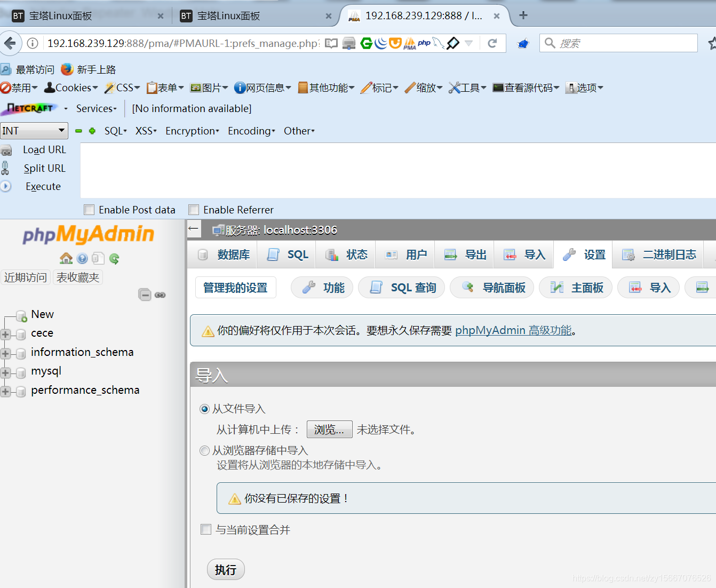This screenshot has width=716, height=588.
Task: Click Load URL in HackBar
Action: [x=44, y=149]
